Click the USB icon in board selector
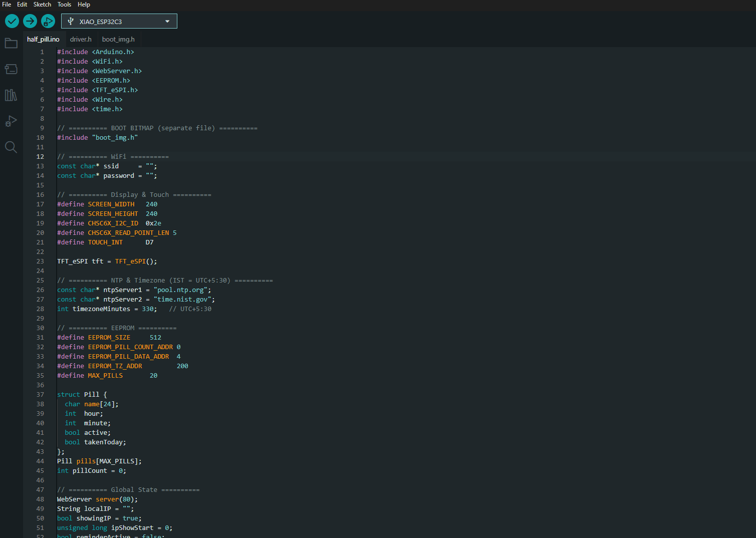The width and height of the screenshot is (756, 538). coord(71,21)
